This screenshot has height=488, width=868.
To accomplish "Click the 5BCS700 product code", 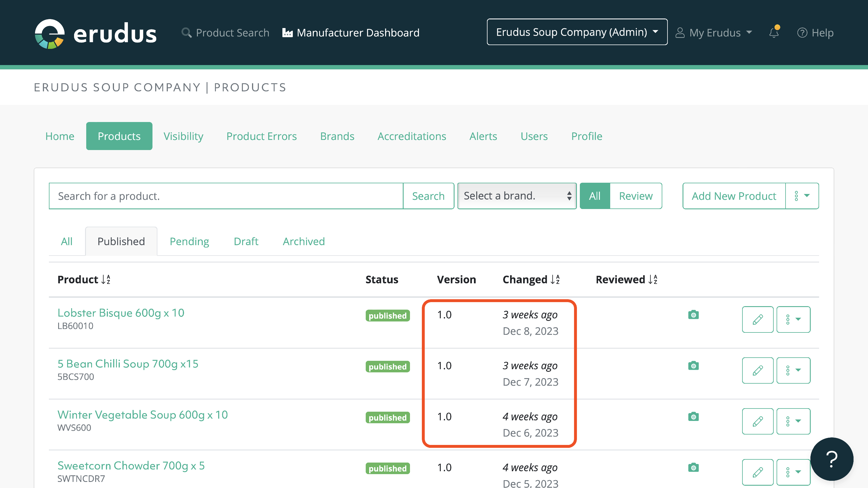I will coord(76,377).
